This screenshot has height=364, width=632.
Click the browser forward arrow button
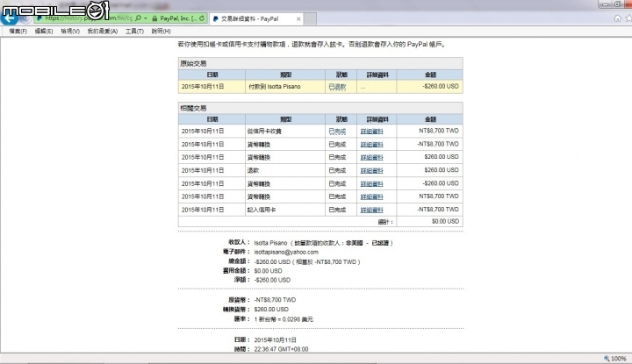[25, 18]
